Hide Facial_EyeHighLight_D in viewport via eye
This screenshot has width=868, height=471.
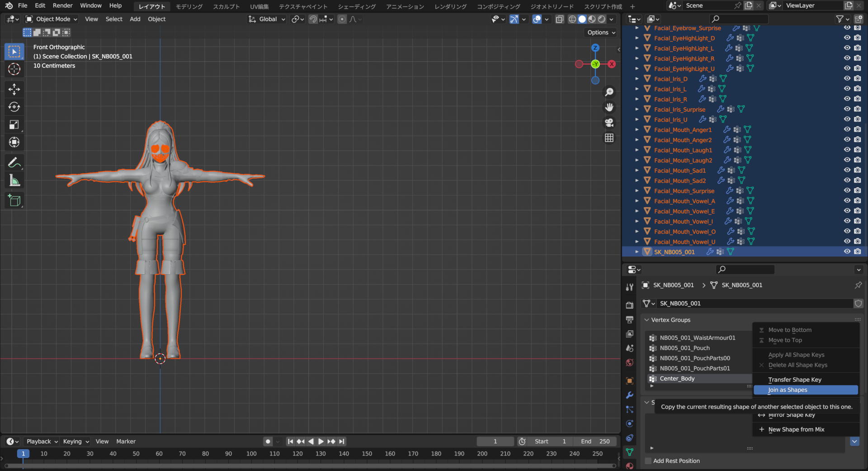[x=847, y=38]
